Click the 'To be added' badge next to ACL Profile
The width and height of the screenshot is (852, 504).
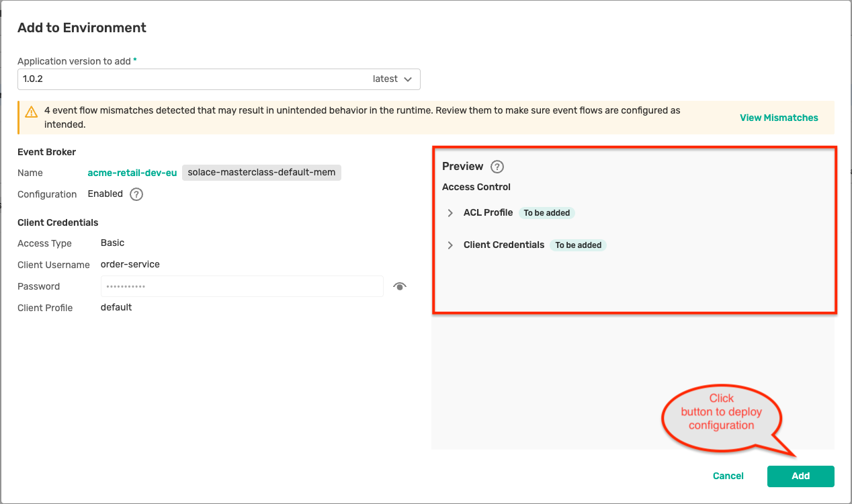click(546, 212)
